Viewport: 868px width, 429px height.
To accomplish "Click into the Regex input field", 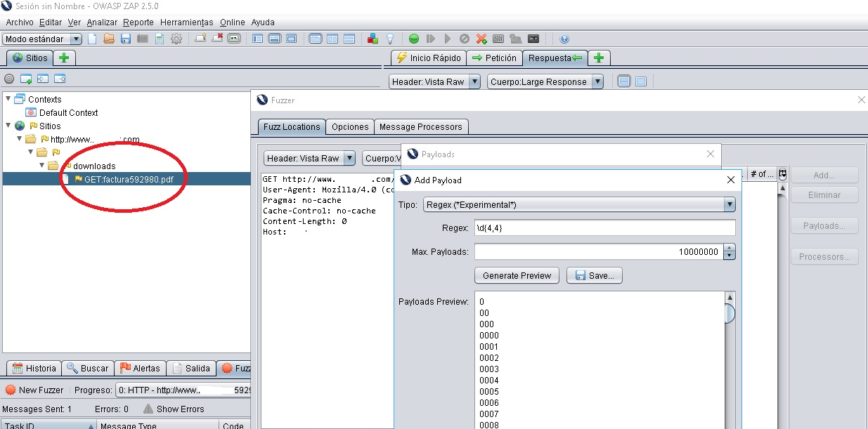I will point(604,227).
